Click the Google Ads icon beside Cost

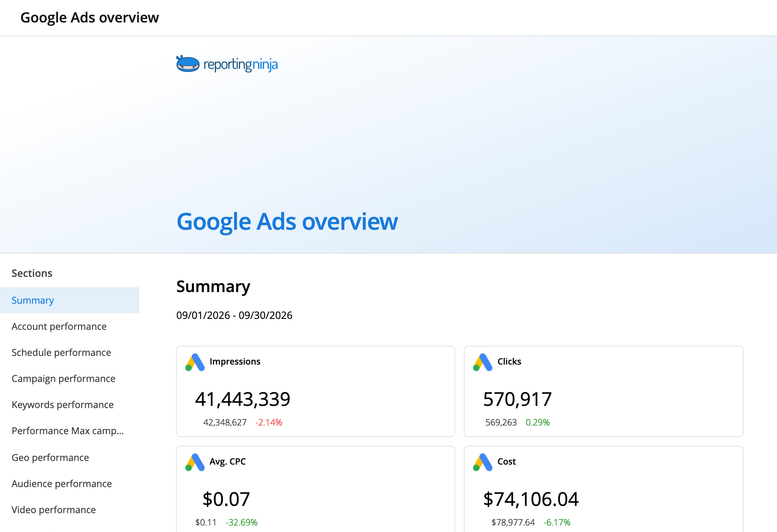(483, 462)
